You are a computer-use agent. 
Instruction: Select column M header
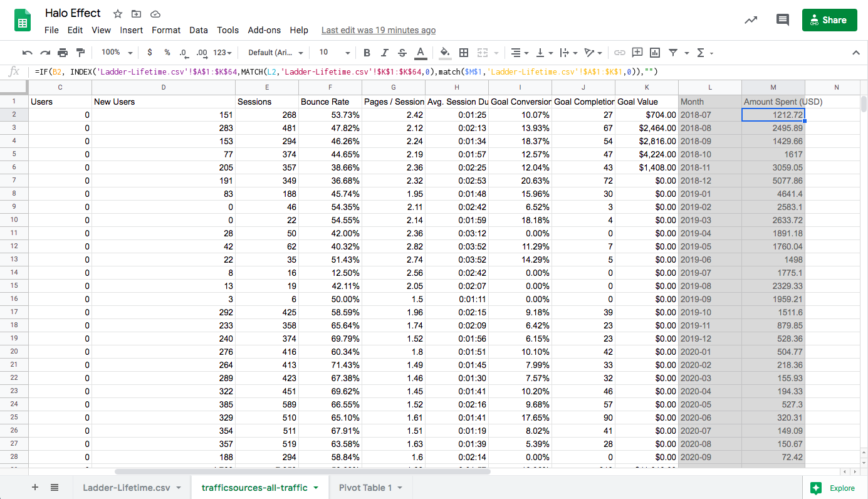pos(773,87)
